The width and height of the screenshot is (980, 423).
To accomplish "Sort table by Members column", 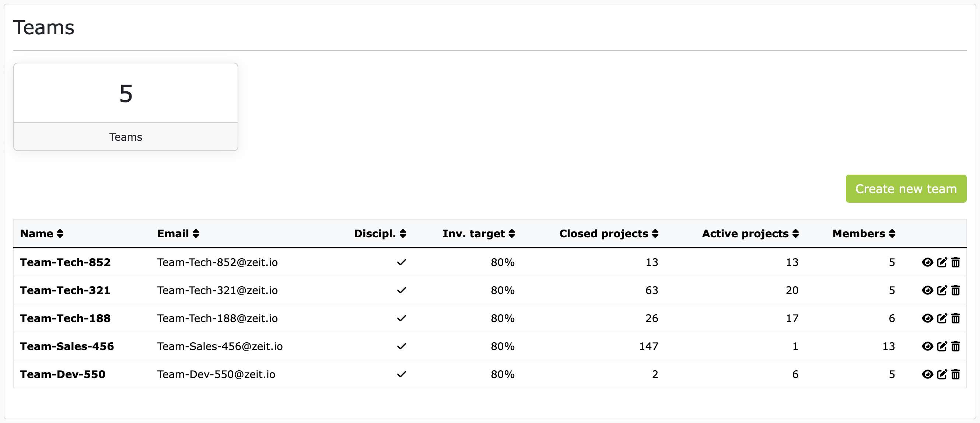I will point(863,234).
